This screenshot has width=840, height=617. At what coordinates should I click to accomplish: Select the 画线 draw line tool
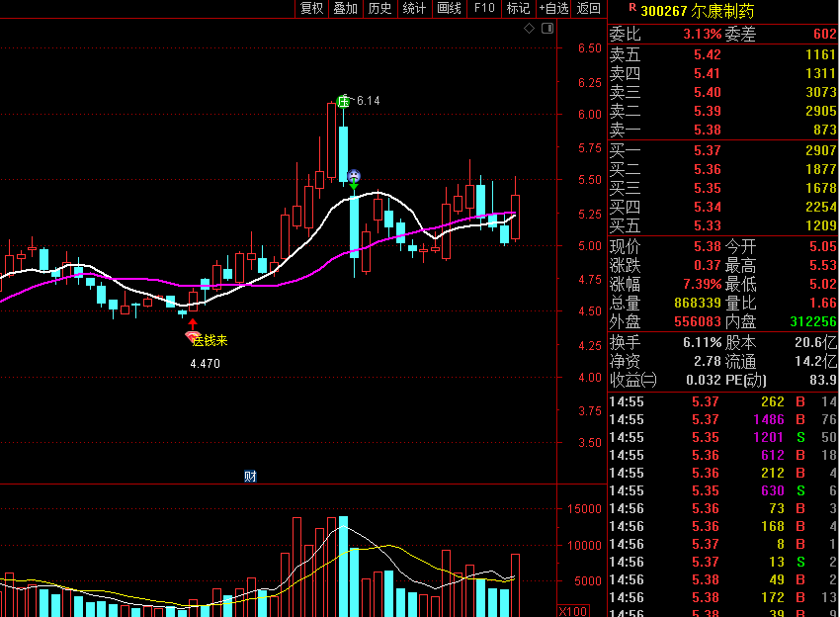tap(449, 8)
